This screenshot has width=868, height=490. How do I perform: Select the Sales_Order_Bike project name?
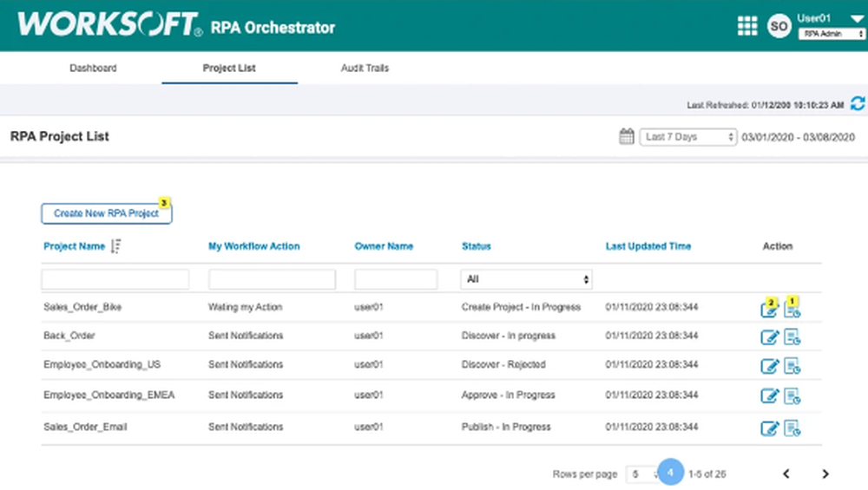(82, 307)
